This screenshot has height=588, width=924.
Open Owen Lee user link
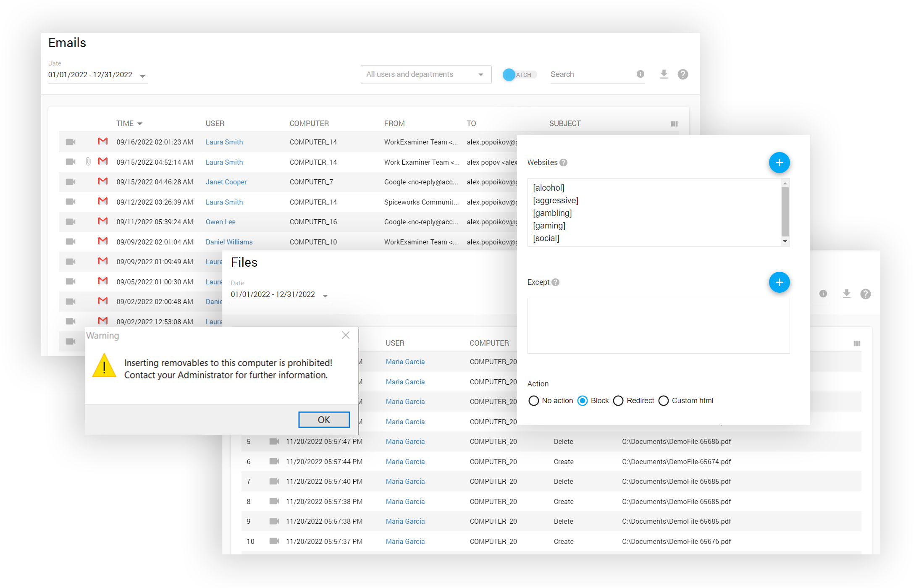click(x=220, y=222)
